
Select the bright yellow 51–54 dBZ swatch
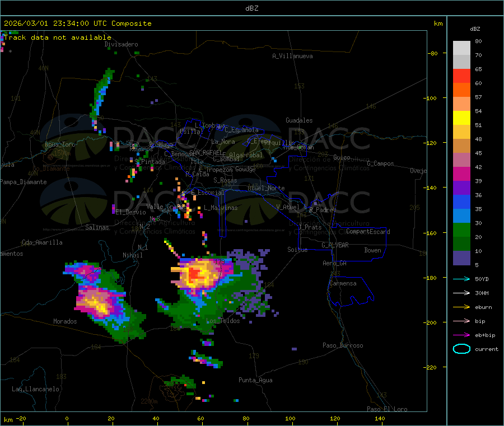click(x=461, y=118)
